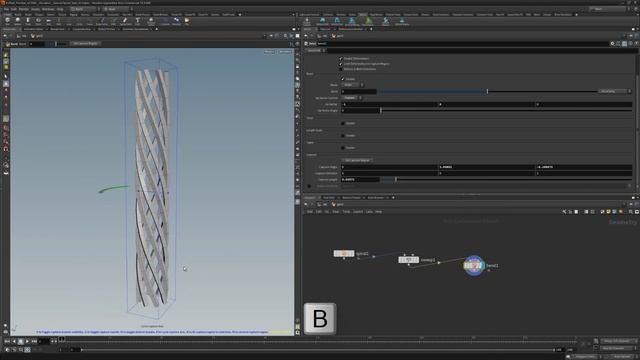Screen dimensions: 640x360
Task: Select the Spray Paint shelf tool
Action: pyautogui.click(x=125, y=21)
